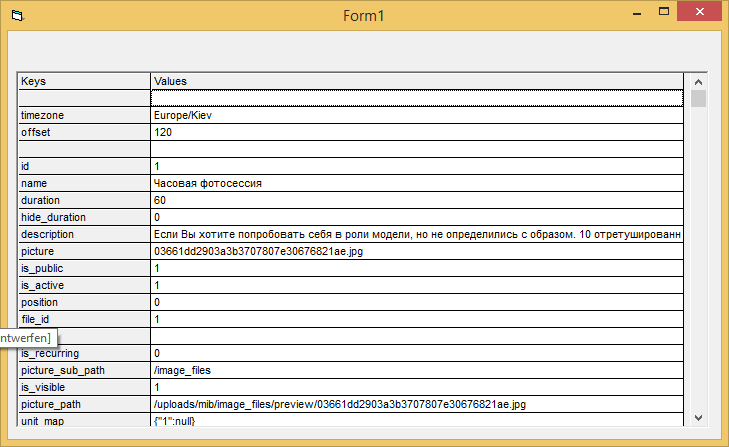The width and height of the screenshot is (729, 447).
Task: Click the focused empty cell in first row
Action: click(x=416, y=98)
